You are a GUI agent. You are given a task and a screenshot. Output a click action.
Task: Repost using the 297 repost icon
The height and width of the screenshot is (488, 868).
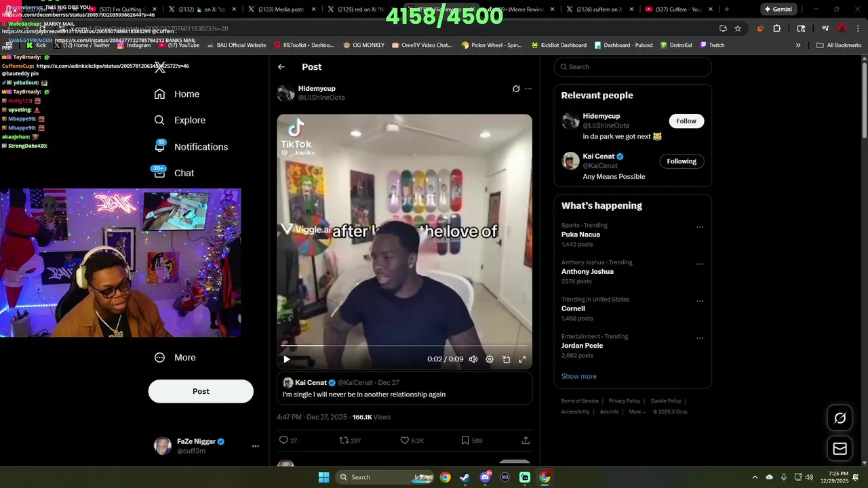click(344, 441)
